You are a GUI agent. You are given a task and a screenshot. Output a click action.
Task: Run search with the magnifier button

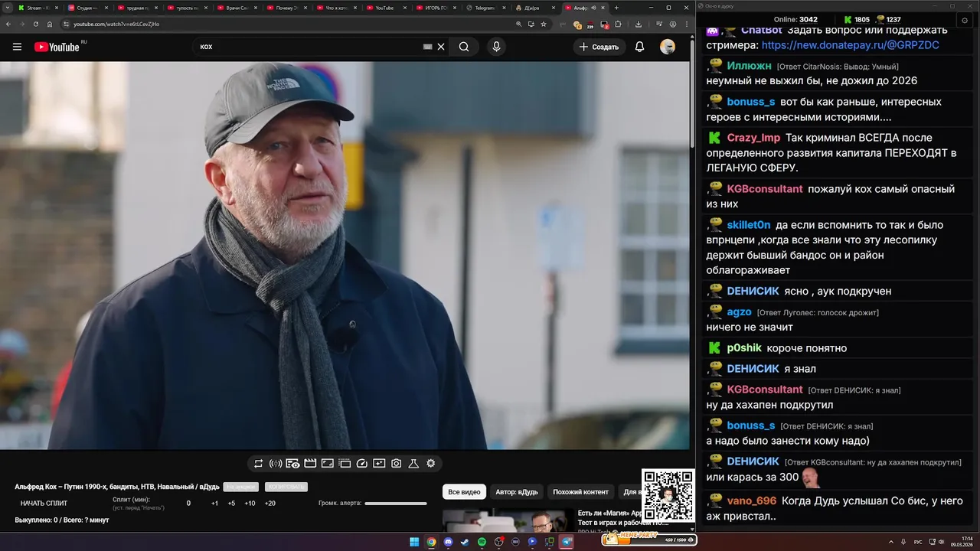(464, 47)
